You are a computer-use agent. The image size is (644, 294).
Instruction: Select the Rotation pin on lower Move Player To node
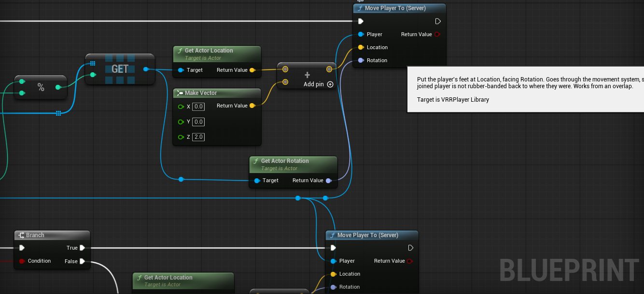click(x=334, y=287)
